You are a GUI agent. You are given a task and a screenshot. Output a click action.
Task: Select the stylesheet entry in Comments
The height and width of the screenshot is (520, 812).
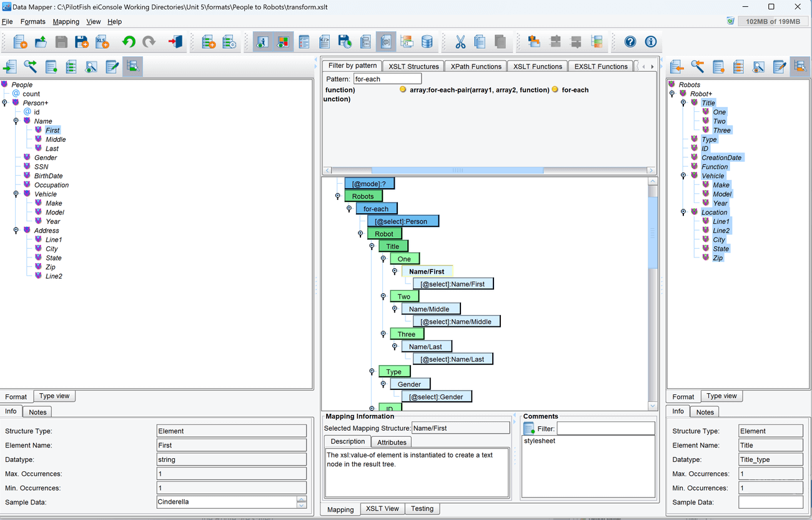(x=540, y=441)
